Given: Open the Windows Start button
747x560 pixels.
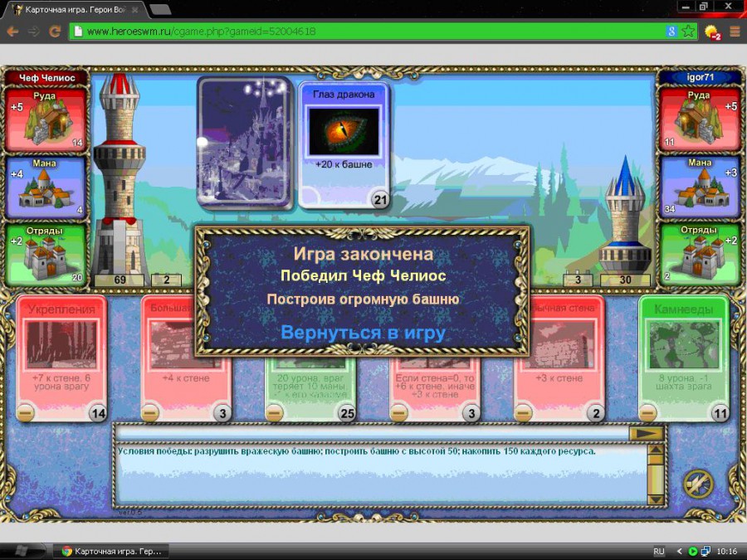Looking at the screenshot, I should pos(22,551).
